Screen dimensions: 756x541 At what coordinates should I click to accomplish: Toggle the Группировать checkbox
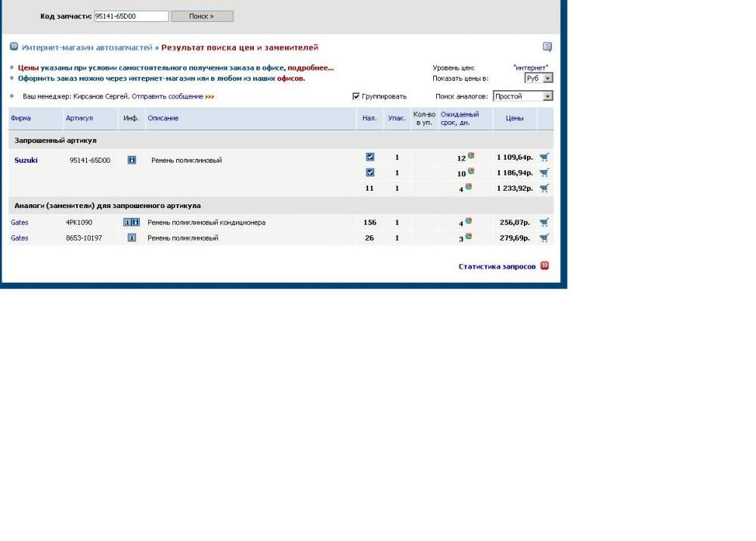tap(356, 96)
